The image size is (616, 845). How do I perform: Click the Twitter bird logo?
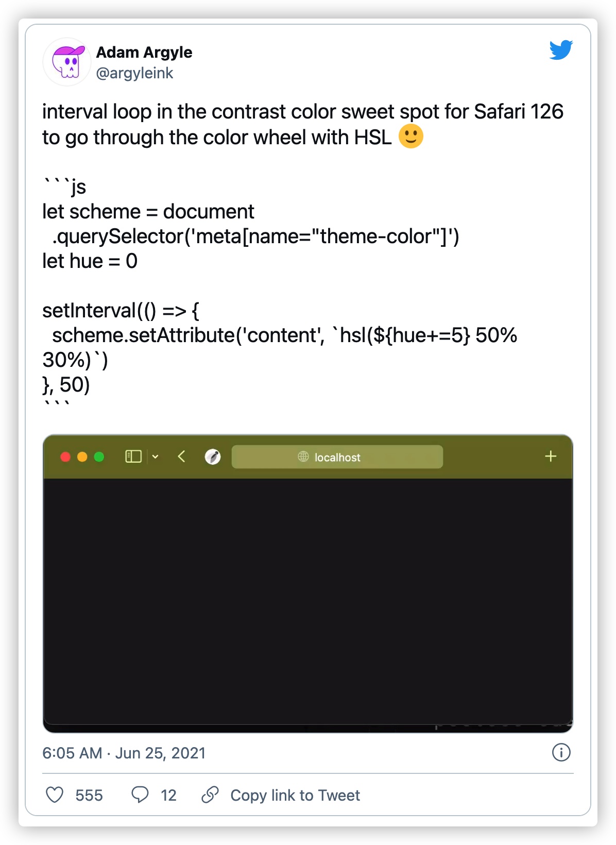coord(561,50)
